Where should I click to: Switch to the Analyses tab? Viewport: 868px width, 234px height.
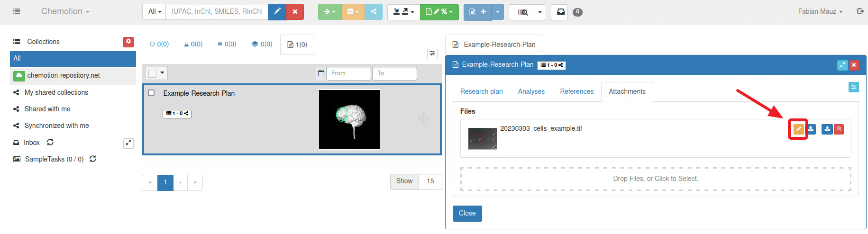pos(531,91)
